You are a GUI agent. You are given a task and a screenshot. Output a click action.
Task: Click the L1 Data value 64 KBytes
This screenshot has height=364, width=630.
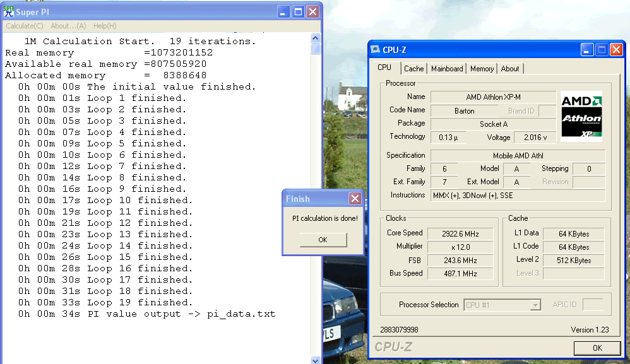click(x=574, y=234)
